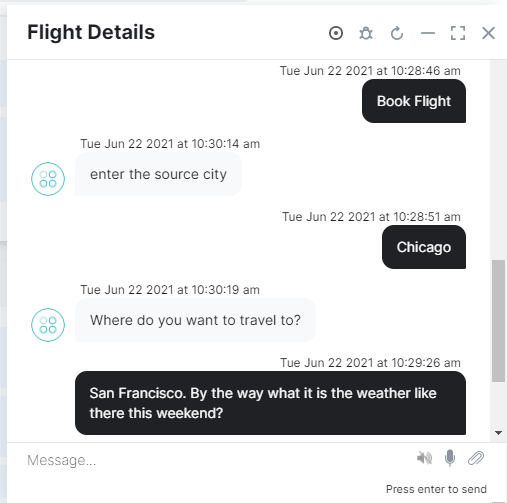507x503 pixels.
Task: Click bot avatar beside travel question
Action: coord(48,325)
